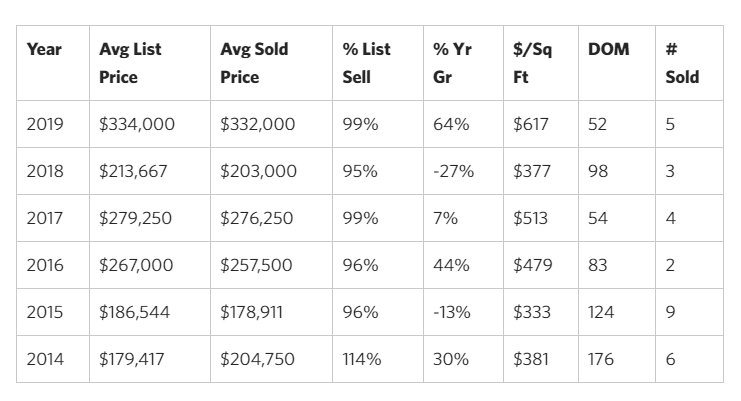The image size is (741, 401).
Task: Click the Avg List Price header
Action: pos(130,62)
